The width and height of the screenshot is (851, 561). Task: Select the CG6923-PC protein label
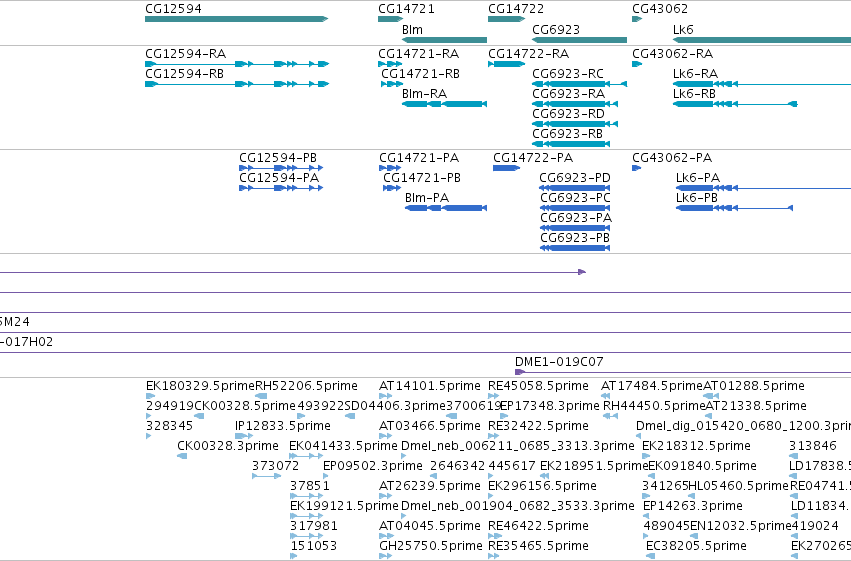pos(575,198)
